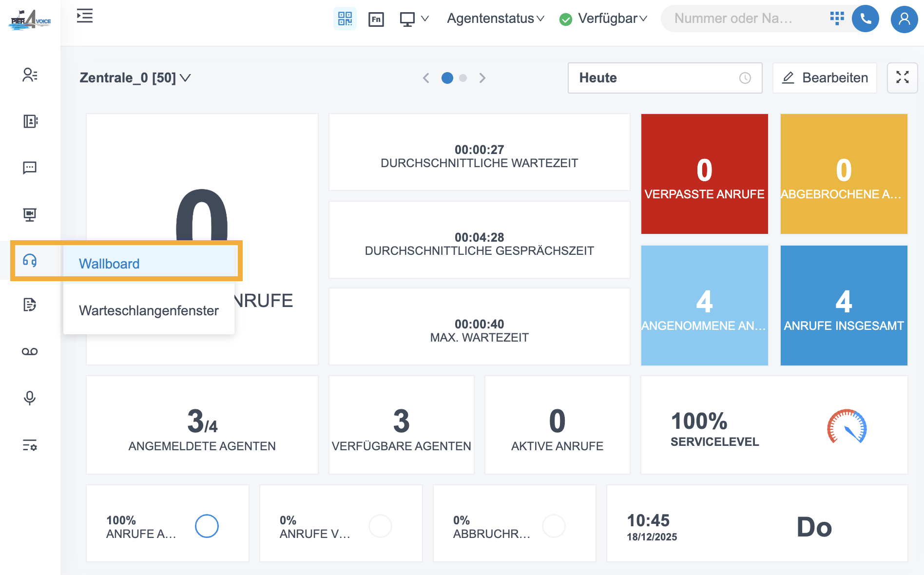Select Warteschlangenfenster menu entry
The width and height of the screenshot is (924, 575).
(x=149, y=310)
